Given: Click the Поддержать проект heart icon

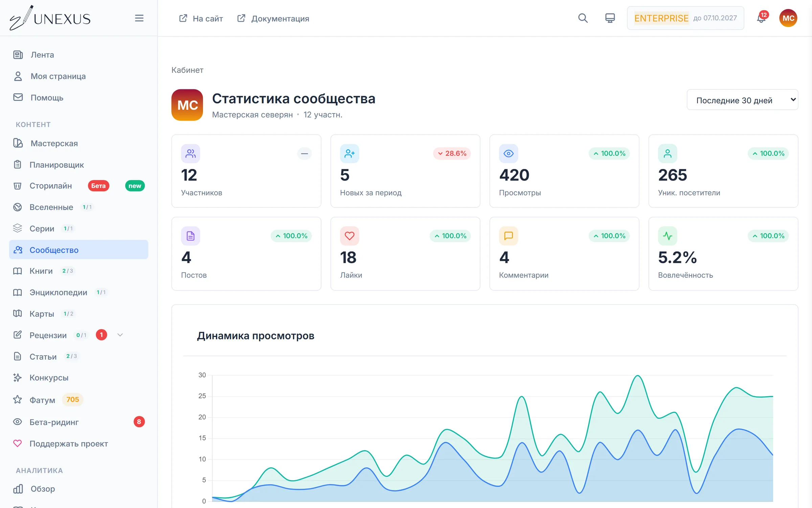Looking at the screenshot, I should (x=18, y=443).
